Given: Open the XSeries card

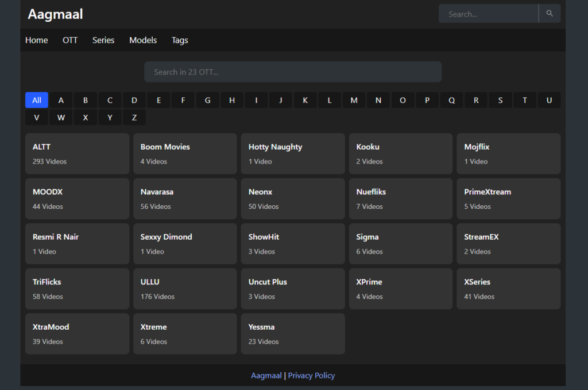Looking at the screenshot, I should pos(509,288).
